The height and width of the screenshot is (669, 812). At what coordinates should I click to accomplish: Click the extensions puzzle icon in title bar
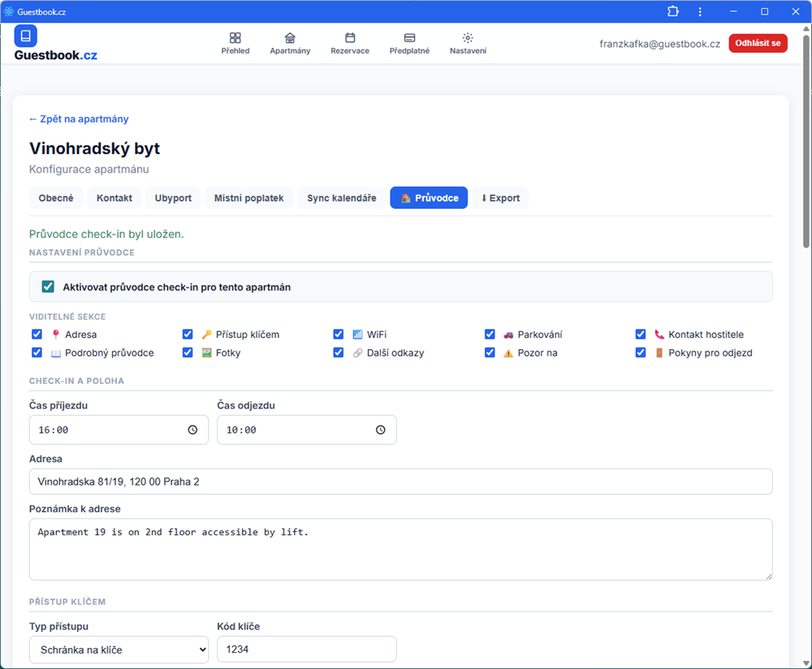[x=672, y=11]
